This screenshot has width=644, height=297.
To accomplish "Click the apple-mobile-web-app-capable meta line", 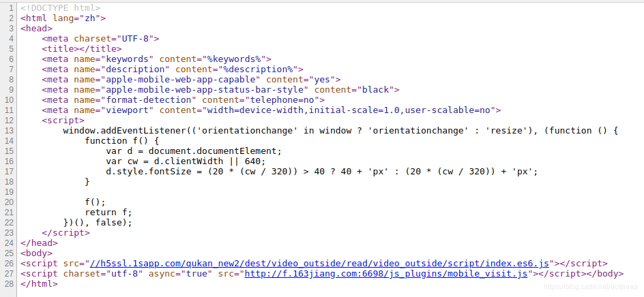I will click(191, 79).
